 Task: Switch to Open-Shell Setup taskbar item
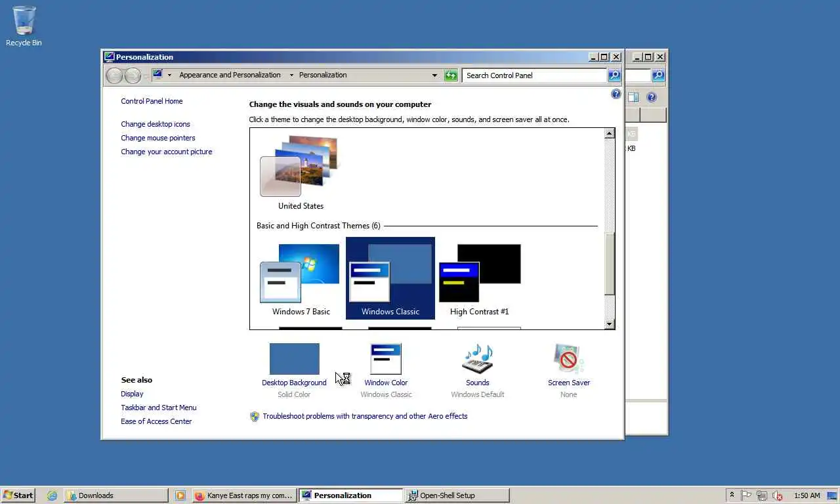coord(457,495)
